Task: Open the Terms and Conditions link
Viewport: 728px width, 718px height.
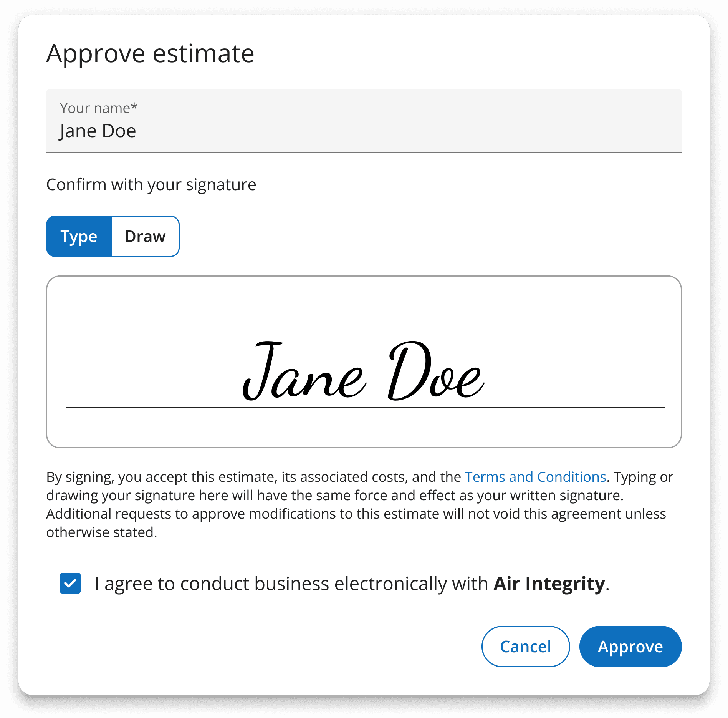Action: pos(535,477)
